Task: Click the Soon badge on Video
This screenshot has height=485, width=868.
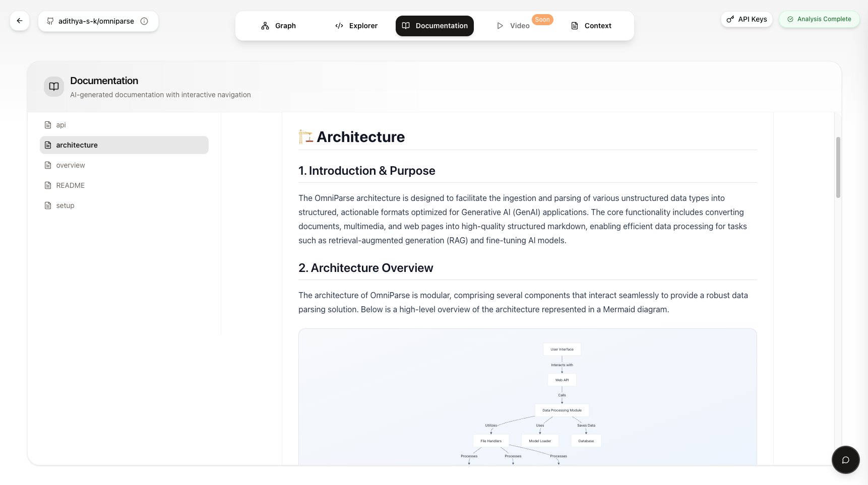Action: pos(542,20)
